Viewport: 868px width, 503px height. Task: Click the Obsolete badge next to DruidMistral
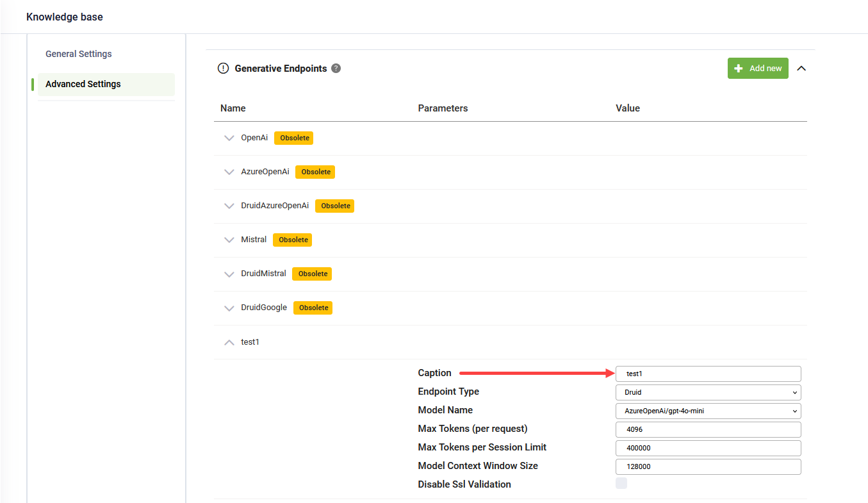coord(312,274)
